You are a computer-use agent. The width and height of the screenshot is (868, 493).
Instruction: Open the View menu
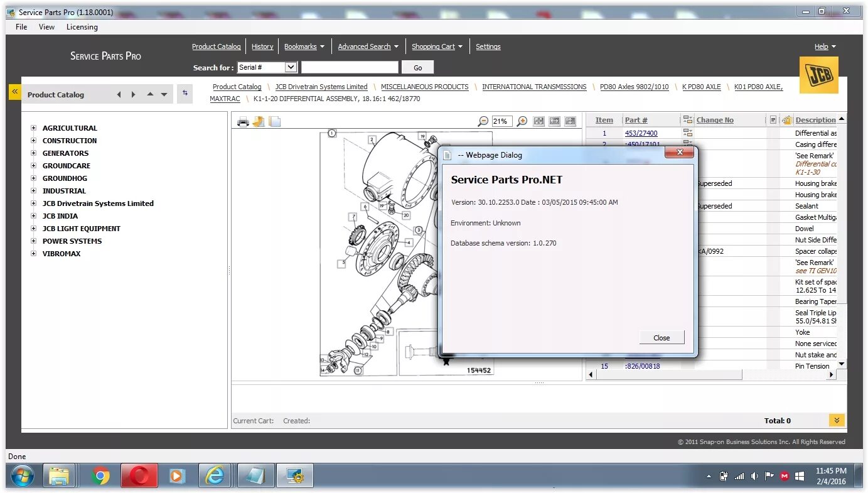pyautogui.click(x=46, y=27)
